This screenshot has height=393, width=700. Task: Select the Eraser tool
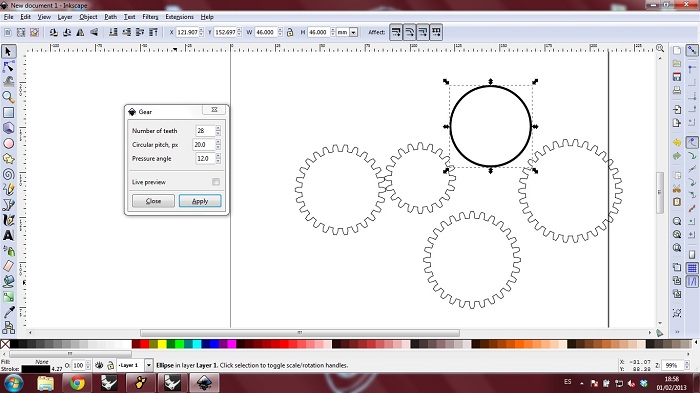[8, 266]
